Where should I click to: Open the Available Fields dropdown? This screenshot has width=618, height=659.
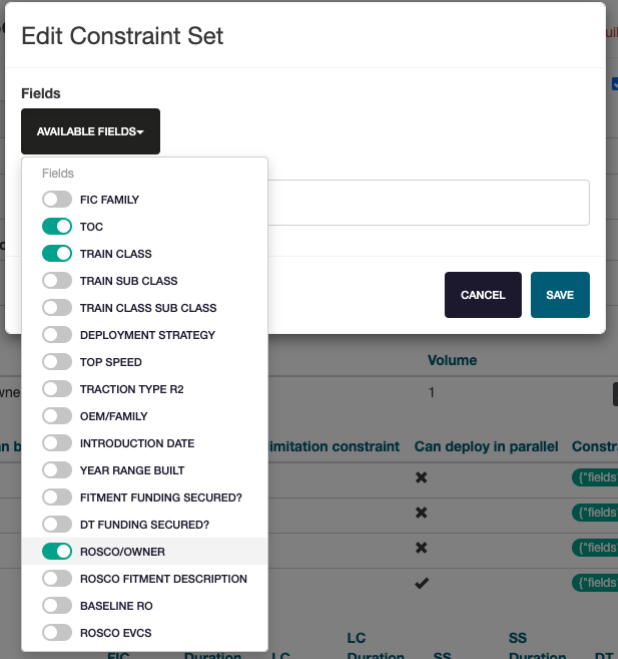(90, 131)
